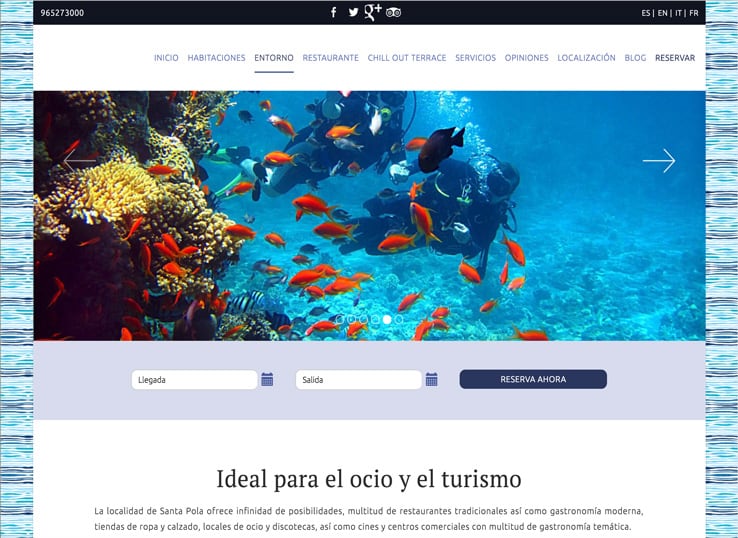Open the Google Plus icon
Screen dimensions: 738x538
(373, 12)
